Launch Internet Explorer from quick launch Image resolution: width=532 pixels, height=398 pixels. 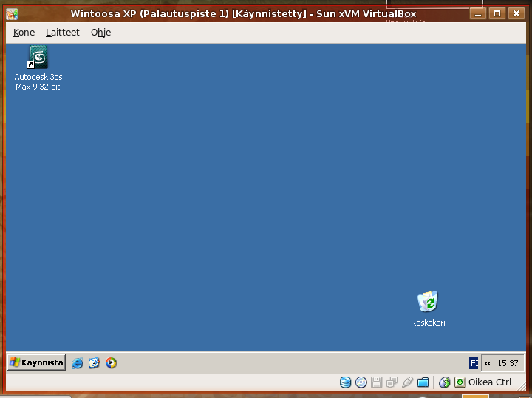tap(78, 363)
